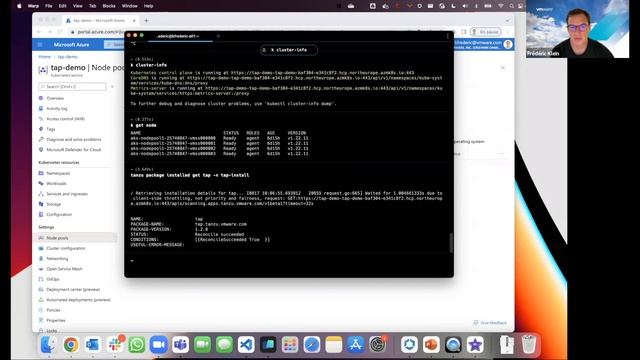The height and width of the screenshot is (360, 640).
Task: Open Launchpad from the Dock
Action: point(290,345)
